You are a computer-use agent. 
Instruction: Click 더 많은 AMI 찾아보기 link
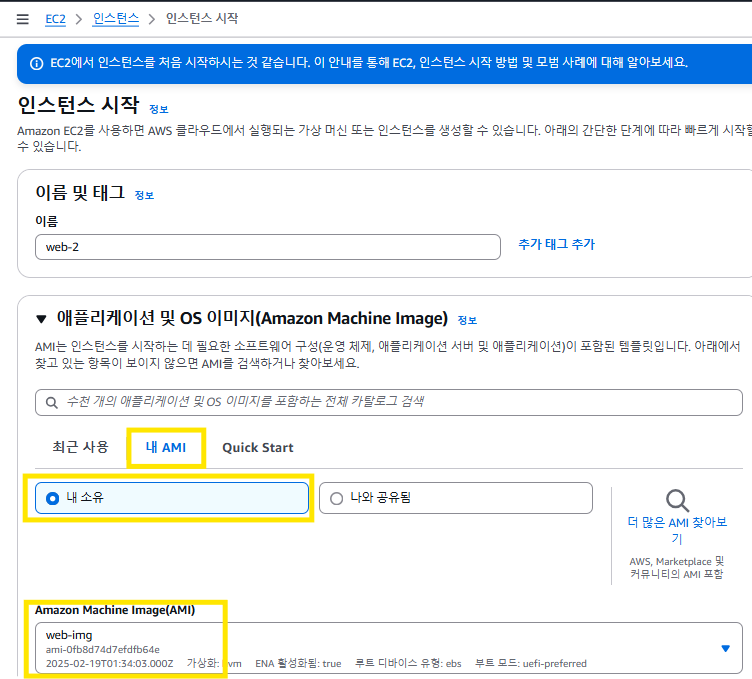coord(677,530)
